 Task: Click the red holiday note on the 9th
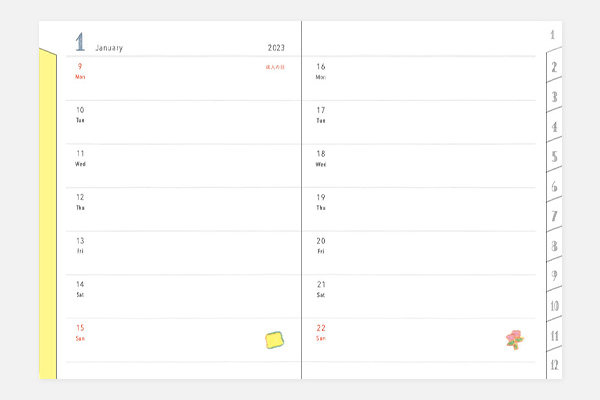click(x=275, y=67)
